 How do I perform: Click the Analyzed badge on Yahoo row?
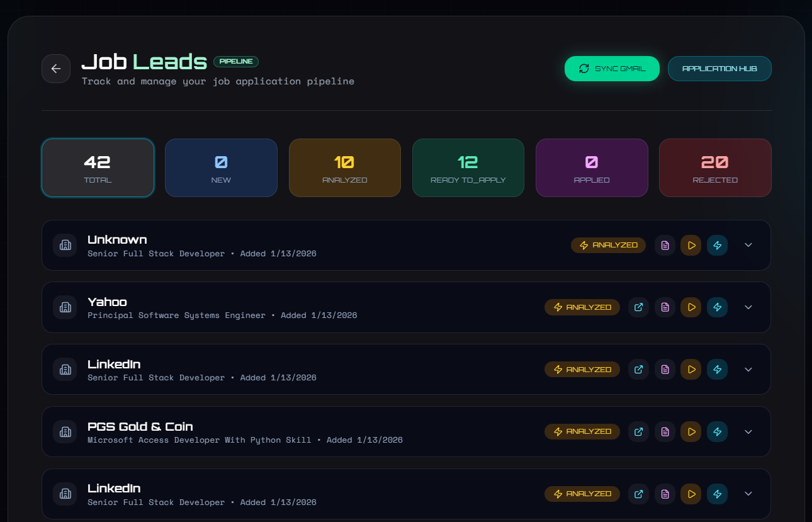pos(582,307)
